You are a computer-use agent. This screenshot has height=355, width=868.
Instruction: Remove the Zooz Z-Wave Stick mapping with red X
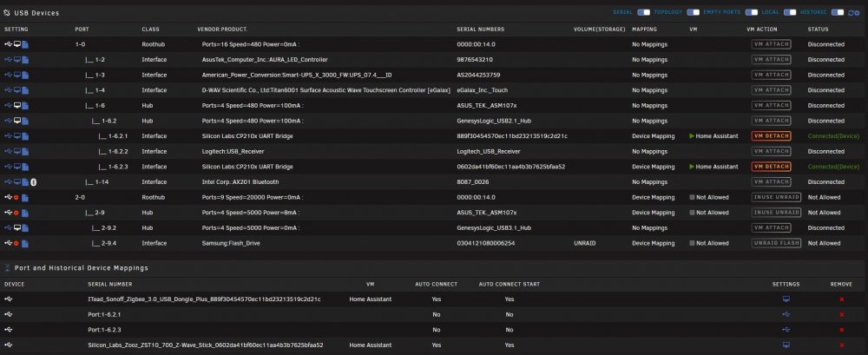841,345
